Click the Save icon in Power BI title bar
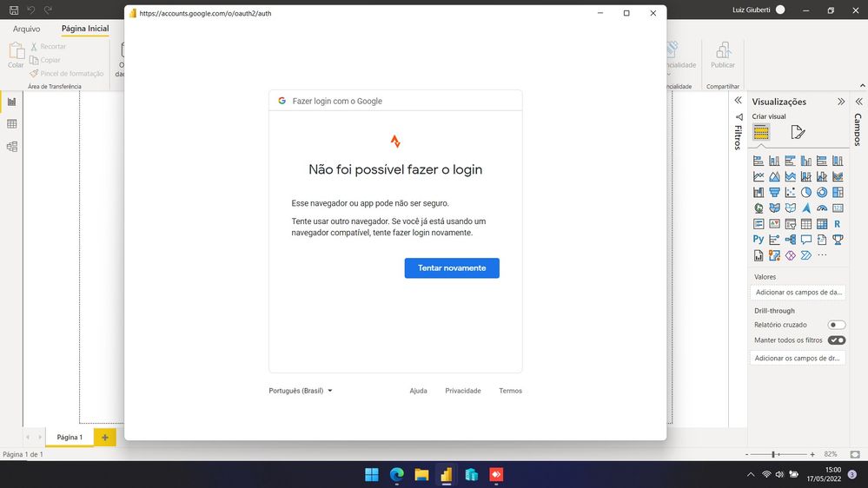 (14, 10)
